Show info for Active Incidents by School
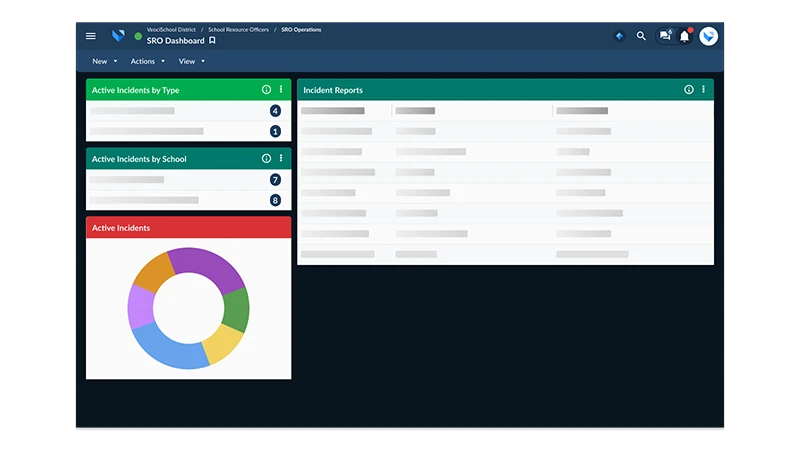Viewport: 800px width, 450px height. (x=266, y=159)
